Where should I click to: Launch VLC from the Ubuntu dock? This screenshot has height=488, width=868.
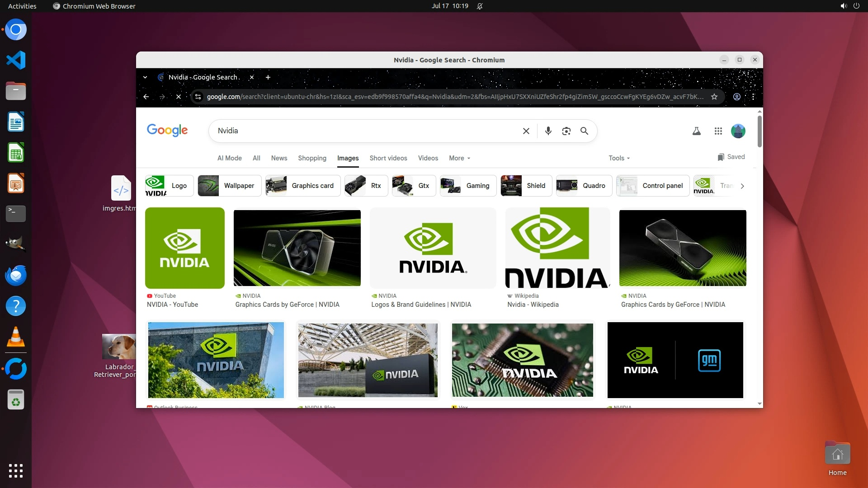[16, 337]
